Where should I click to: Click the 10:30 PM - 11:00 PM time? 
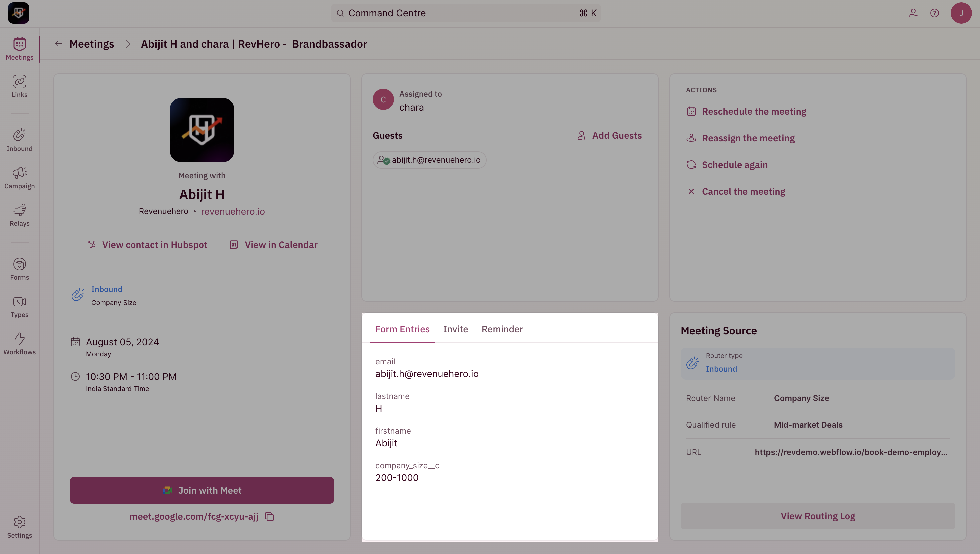(x=131, y=376)
